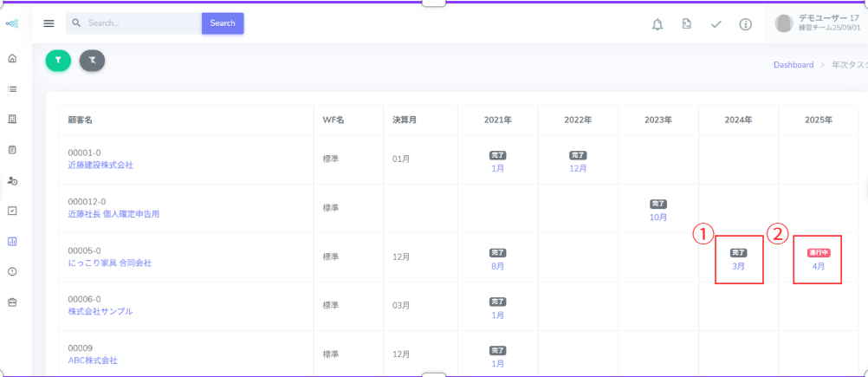Image resolution: width=868 pixels, height=377 pixels.
Task: Open the building icon in sidebar
Action: pos(12,119)
